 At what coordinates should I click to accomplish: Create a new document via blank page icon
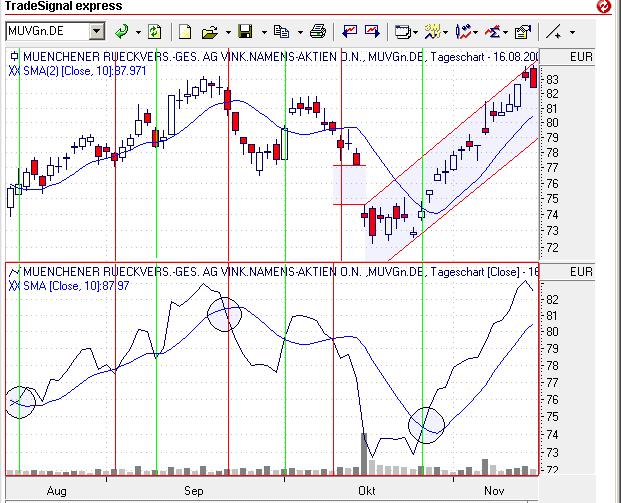point(185,32)
